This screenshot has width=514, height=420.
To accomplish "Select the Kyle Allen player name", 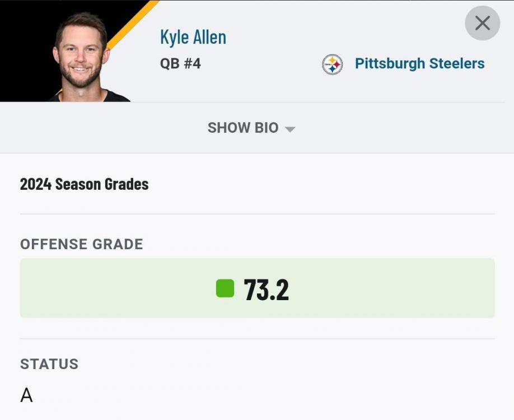I will click(x=193, y=37).
